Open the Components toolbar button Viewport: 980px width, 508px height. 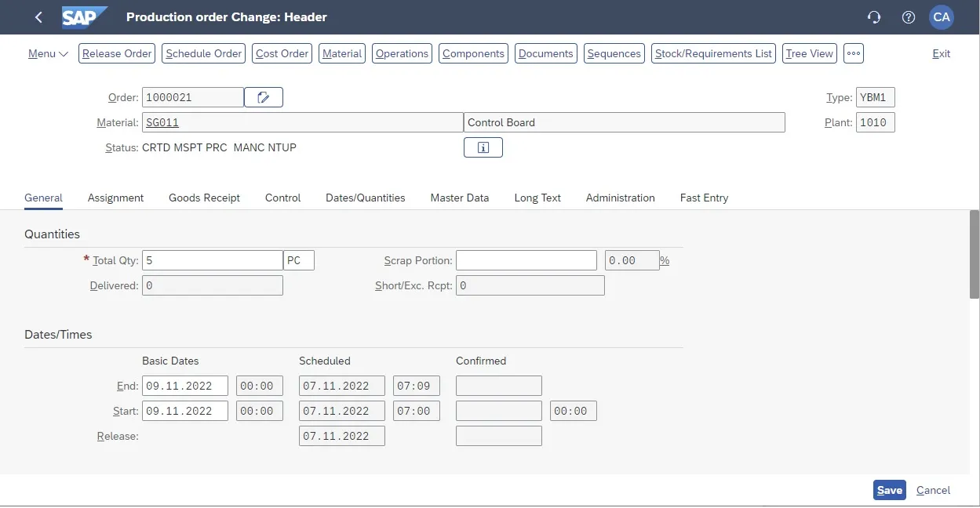[473, 53]
